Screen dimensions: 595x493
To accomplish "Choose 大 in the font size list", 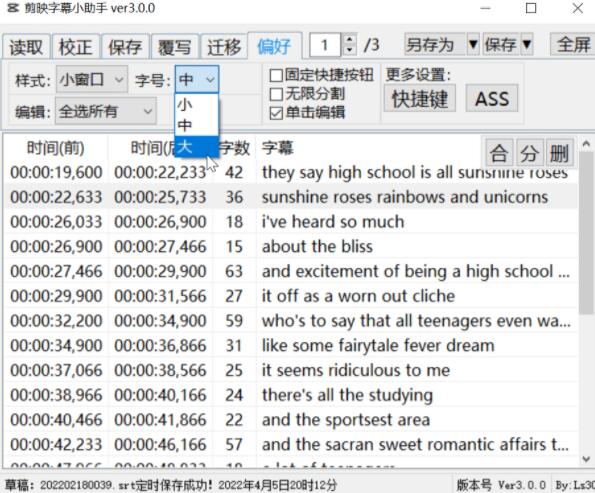I will (x=196, y=146).
